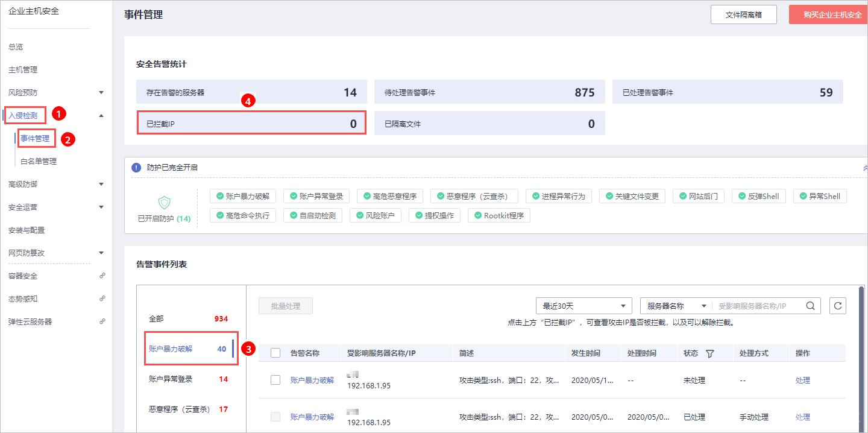Image resolution: width=868 pixels, height=433 pixels.
Task: Click the refresh icon button
Action: pos(838,306)
